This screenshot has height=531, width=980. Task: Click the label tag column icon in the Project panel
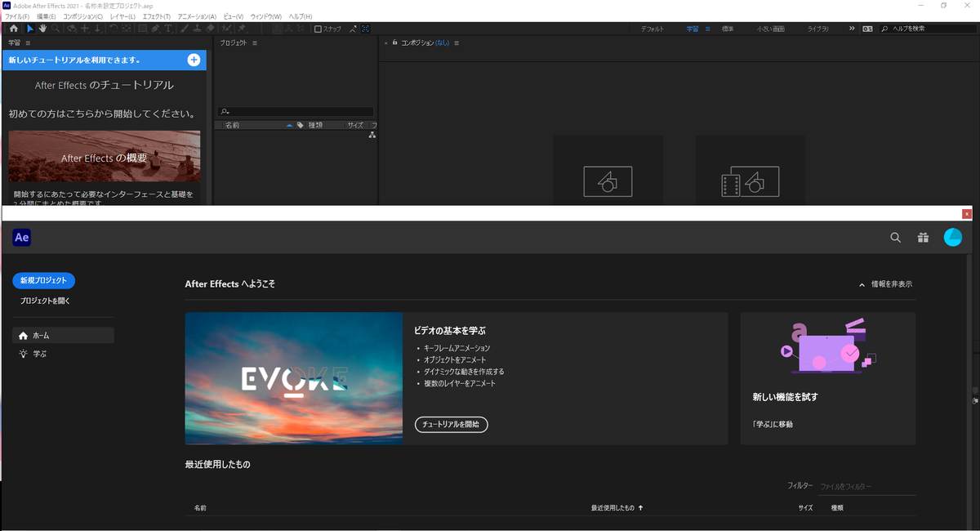pyautogui.click(x=301, y=125)
